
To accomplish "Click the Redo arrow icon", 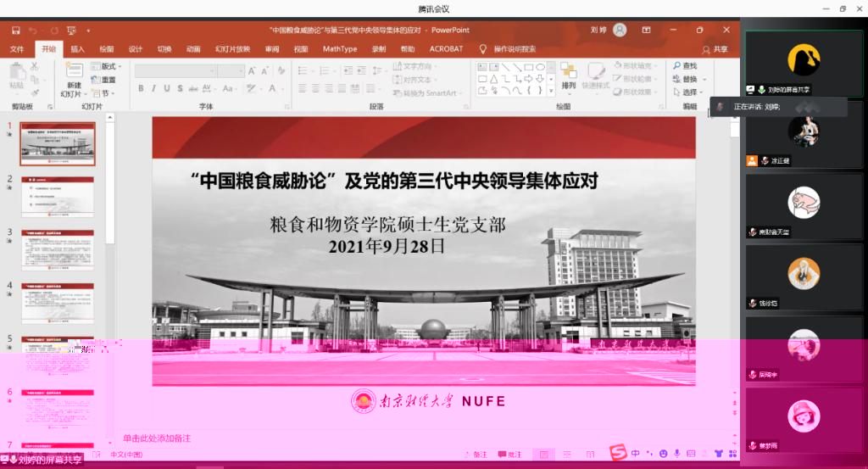I will pos(54,31).
